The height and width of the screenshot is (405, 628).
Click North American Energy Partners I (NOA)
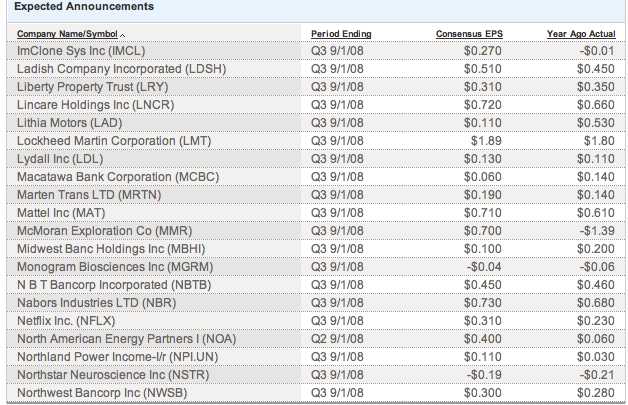coord(126,339)
